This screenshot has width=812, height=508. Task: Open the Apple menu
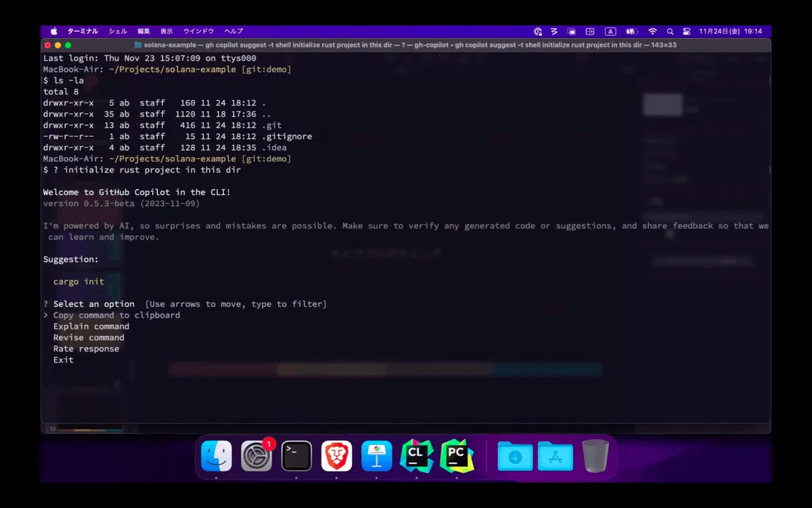[53, 31]
